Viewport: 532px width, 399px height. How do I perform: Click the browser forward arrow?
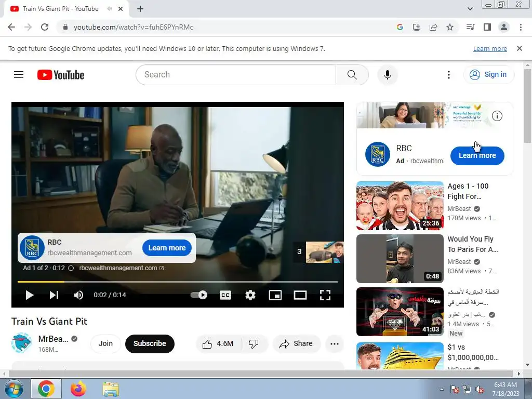[x=28, y=27]
